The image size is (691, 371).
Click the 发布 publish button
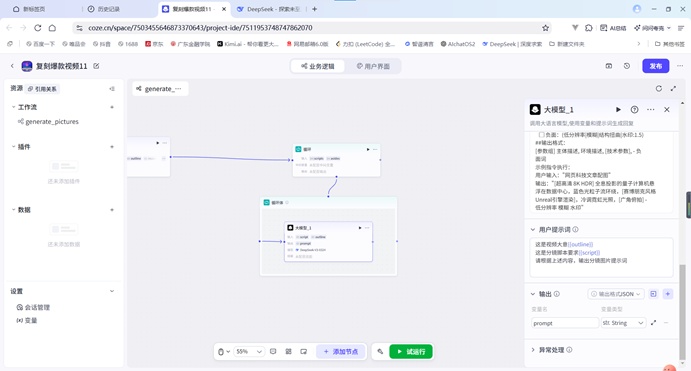[656, 66]
